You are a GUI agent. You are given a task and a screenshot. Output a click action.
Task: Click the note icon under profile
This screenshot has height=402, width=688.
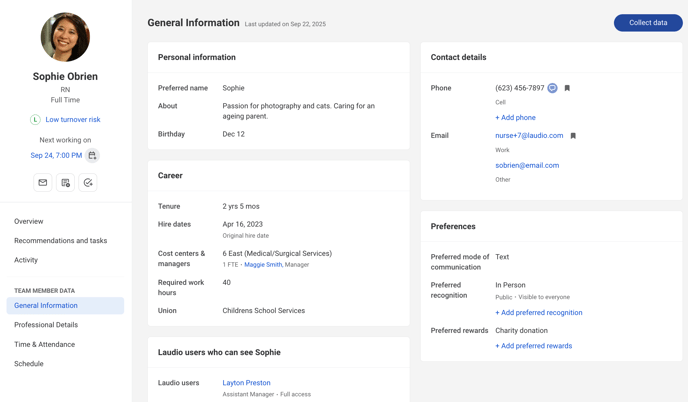point(65,183)
